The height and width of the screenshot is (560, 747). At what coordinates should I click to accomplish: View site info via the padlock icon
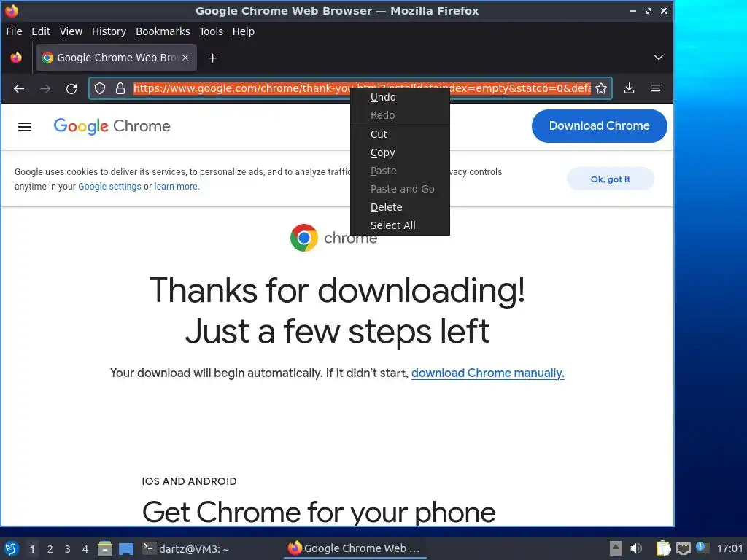click(120, 88)
